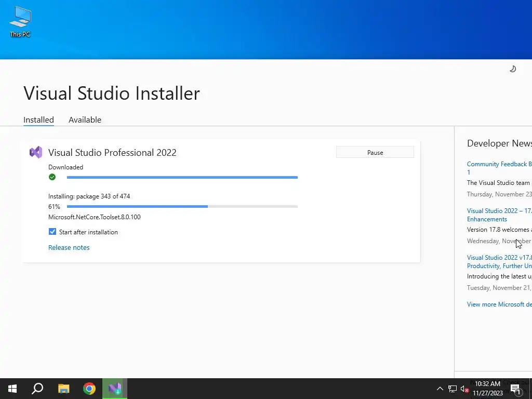
Task: Click the Visual Studio Professional 2022 title
Action: pyautogui.click(x=112, y=152)
